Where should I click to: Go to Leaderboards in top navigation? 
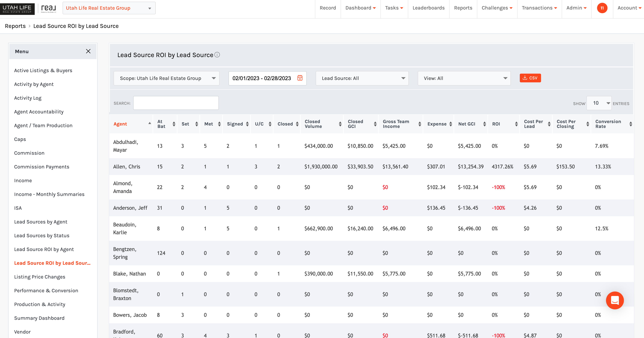[429, 8]
